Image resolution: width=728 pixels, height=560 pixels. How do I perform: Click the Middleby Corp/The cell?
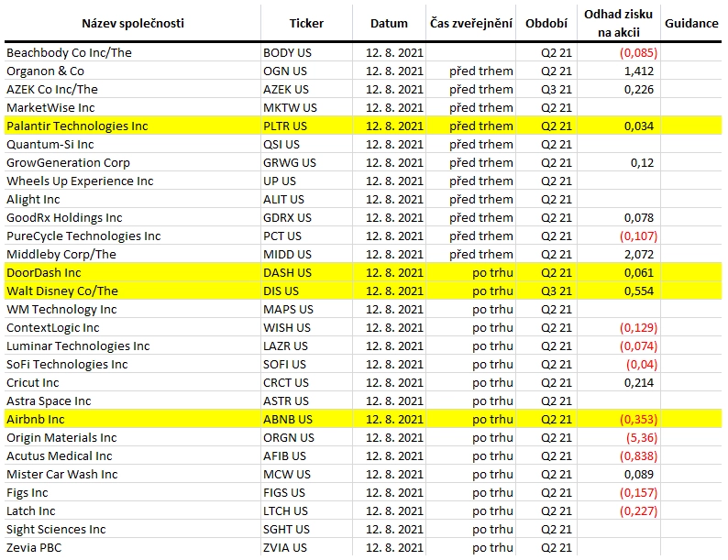132,254
